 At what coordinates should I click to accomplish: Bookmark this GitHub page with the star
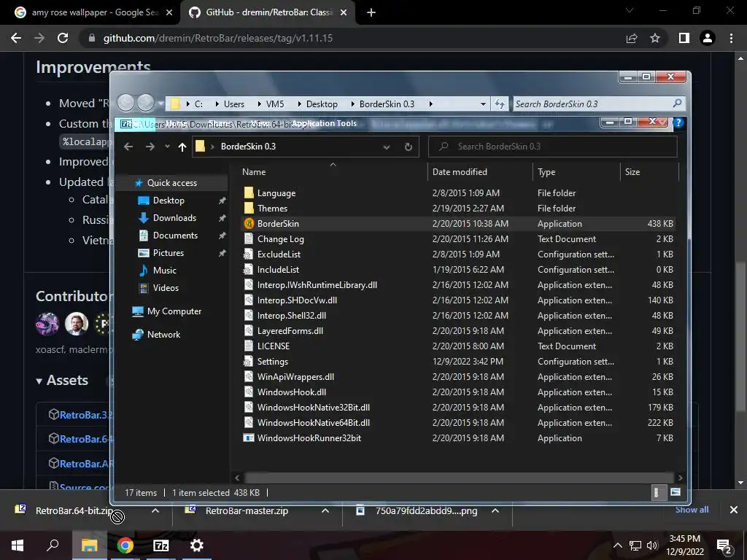(x=655, y=38)
